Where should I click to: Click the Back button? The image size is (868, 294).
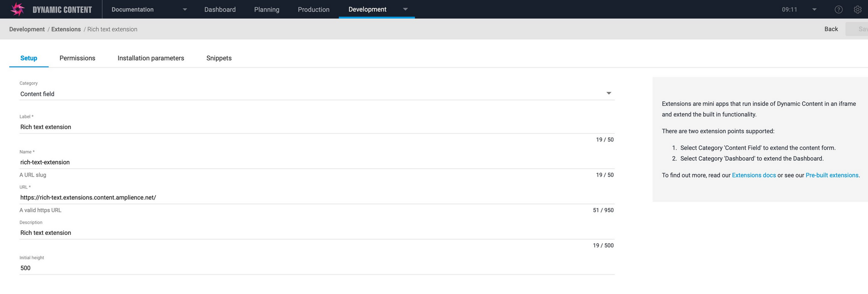(x=831, y=29)
